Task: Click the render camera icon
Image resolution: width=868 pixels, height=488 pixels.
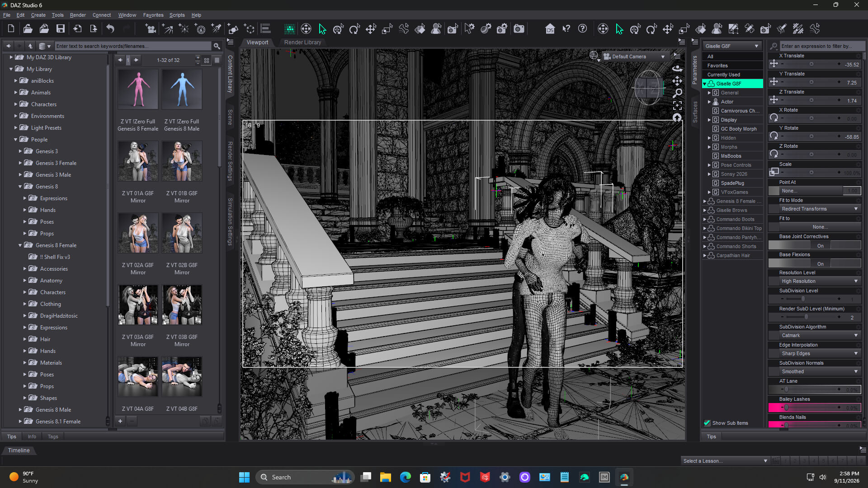Action: tap(519, 29)
